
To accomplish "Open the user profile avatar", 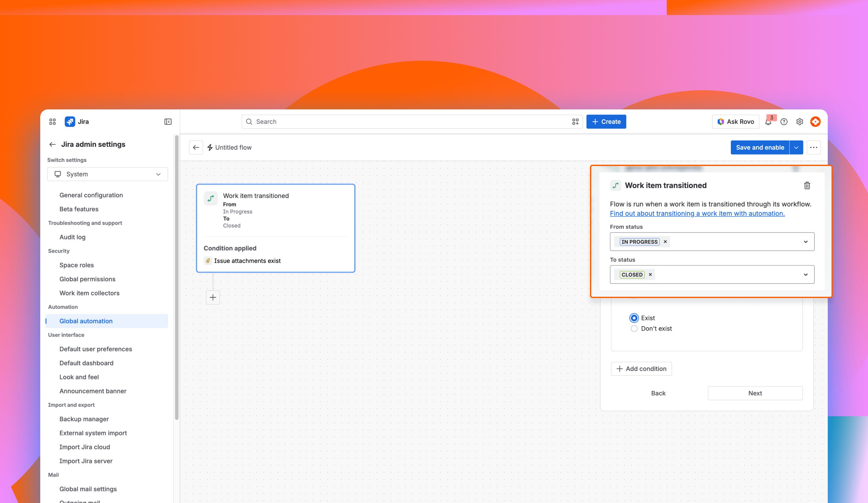I will [815, 122].
